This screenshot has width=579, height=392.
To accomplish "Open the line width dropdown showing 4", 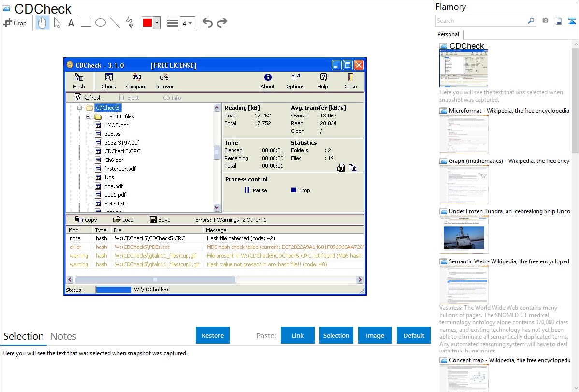I will [x=187, y=23].
